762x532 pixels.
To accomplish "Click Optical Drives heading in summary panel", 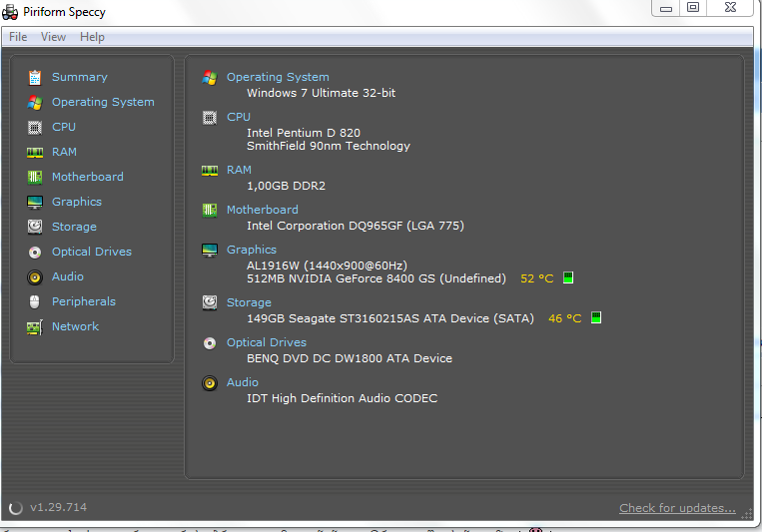I will click(x=267, y=342).
